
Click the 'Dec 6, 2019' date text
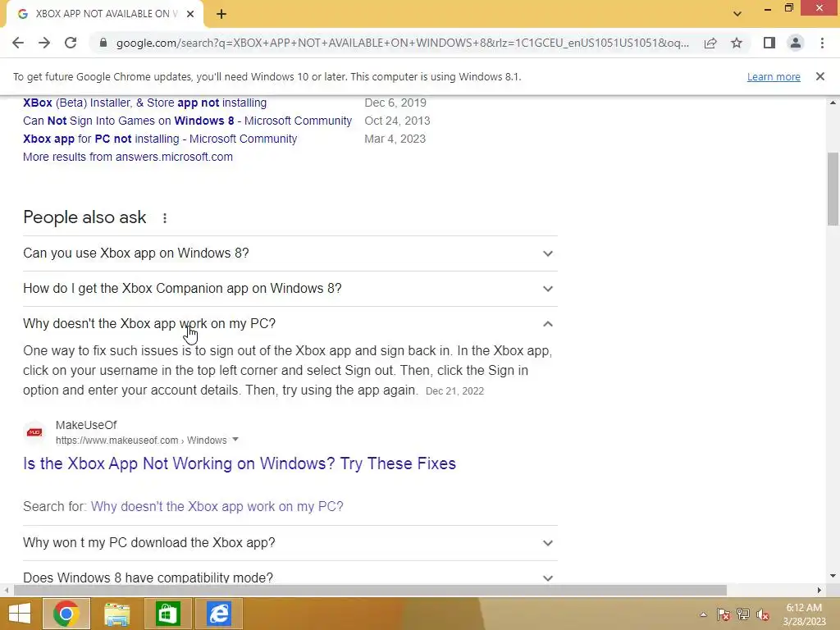click(395, 103)
